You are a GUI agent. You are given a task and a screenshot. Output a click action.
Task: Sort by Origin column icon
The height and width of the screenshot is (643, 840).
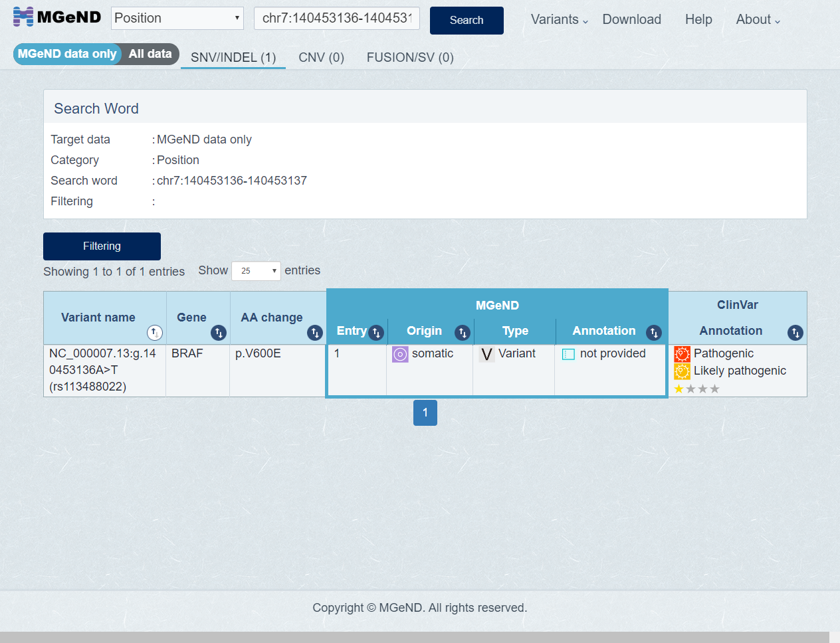tap(463, 332)
